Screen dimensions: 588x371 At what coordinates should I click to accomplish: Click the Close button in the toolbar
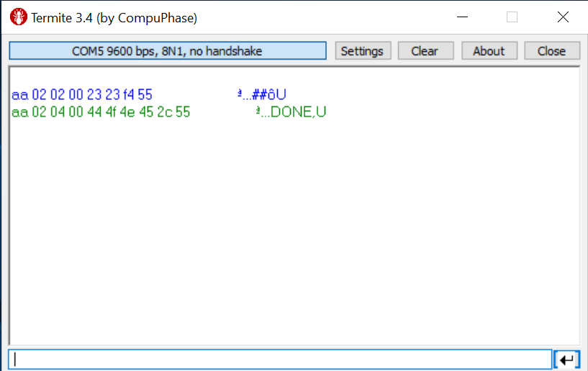pyautogui.click(x=551, y=51)
